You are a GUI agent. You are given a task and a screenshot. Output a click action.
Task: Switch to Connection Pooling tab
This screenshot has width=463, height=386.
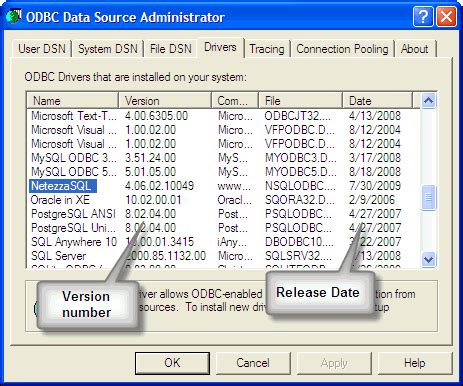[342, 49]
